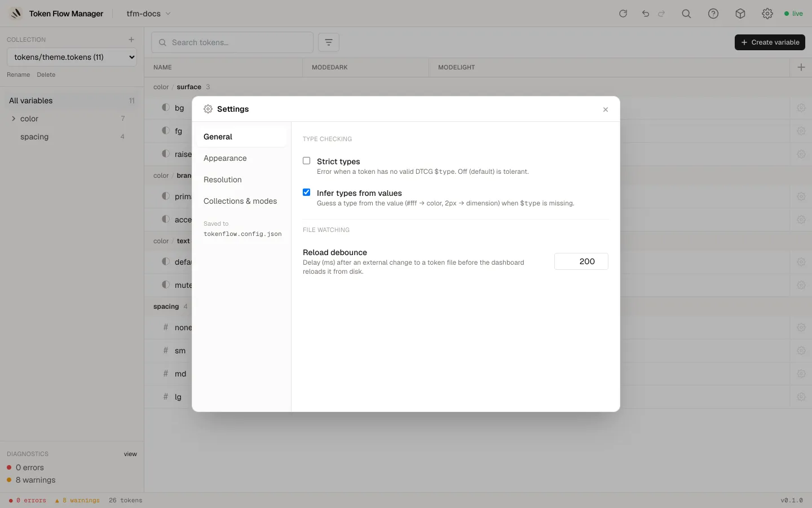Click the v0.1.0 version label
This screenshot has height=508, width=812.
click(792, 501)
